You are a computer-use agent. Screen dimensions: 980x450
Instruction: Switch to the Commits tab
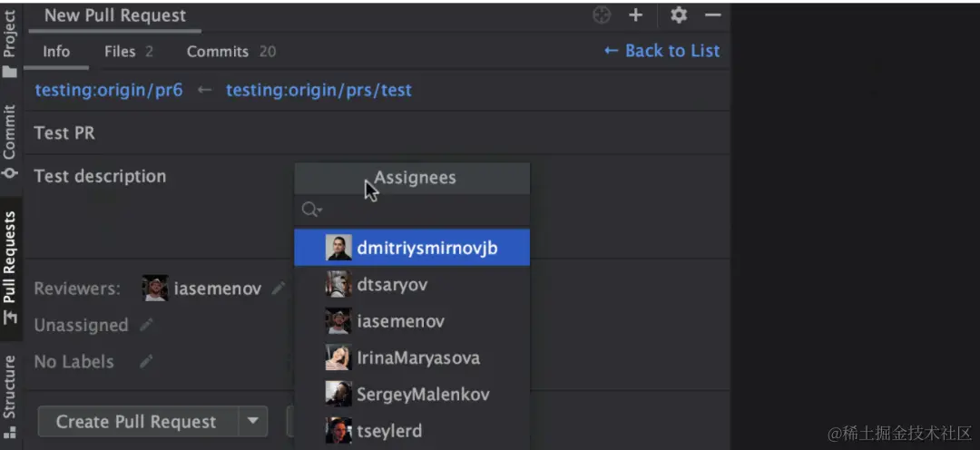click(230, 51)
